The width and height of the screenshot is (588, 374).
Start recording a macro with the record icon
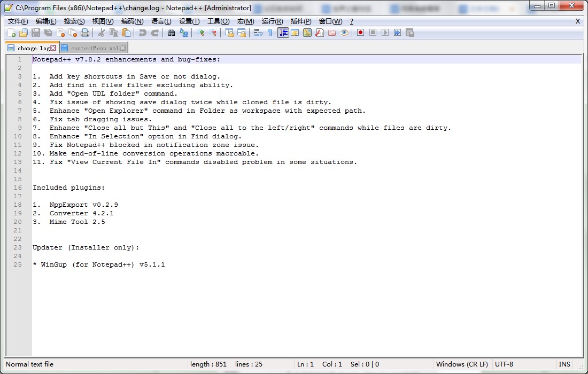pyautogui.click(x=361, y=33)
